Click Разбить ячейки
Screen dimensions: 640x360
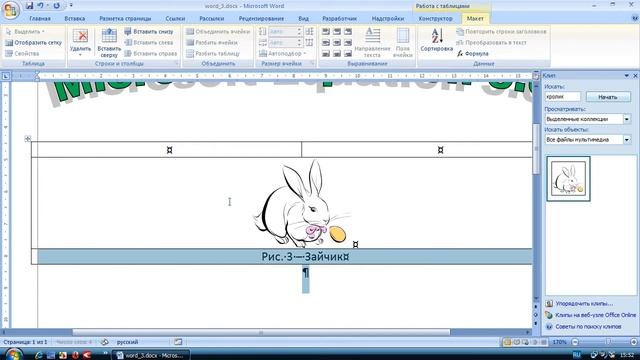tap(212, 42)
